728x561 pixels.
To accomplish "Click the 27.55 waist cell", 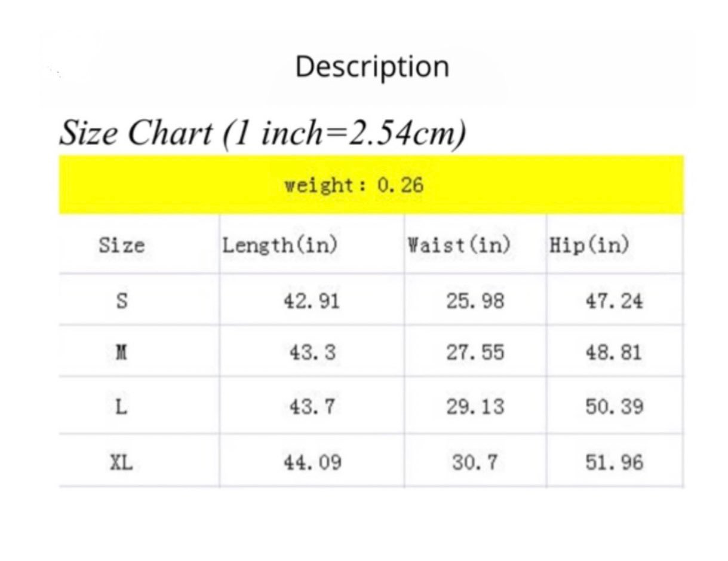I will pos(475,352).
